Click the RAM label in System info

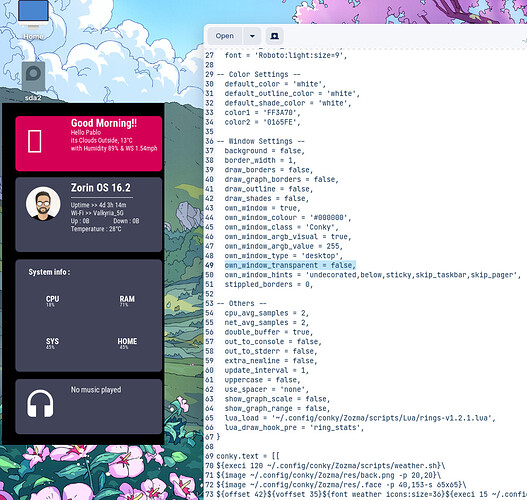point(127,299)
